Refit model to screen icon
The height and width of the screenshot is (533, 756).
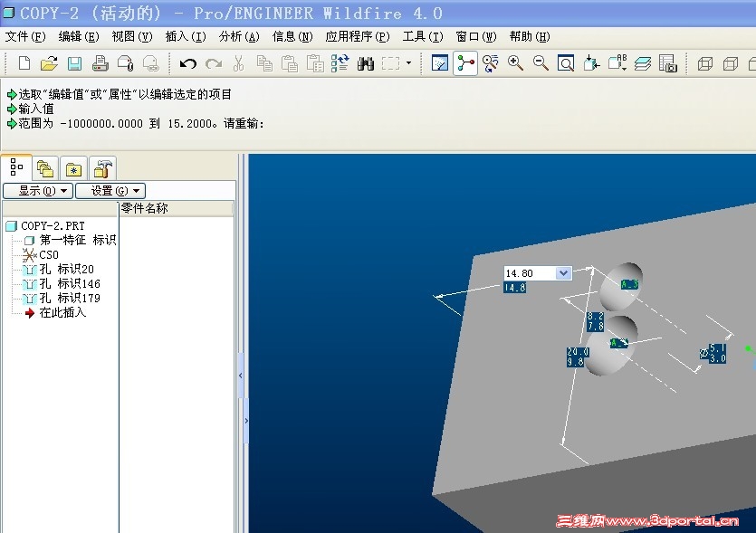point(566,63)
